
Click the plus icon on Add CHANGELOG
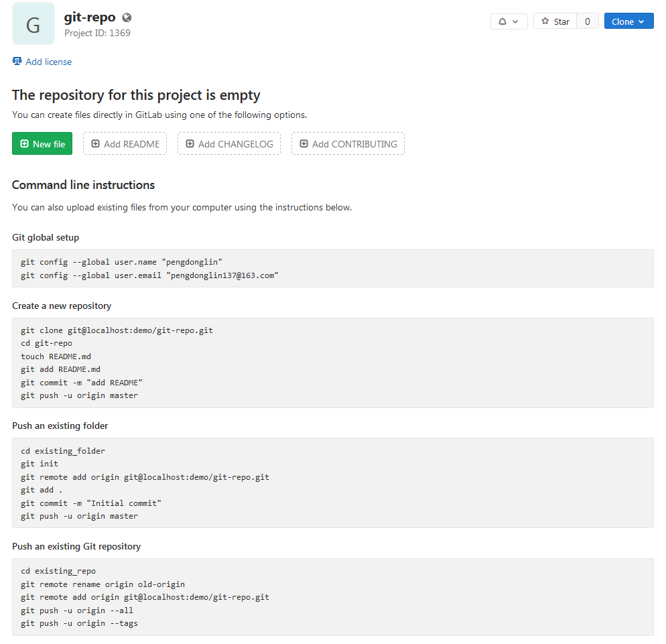coord(192,143)
